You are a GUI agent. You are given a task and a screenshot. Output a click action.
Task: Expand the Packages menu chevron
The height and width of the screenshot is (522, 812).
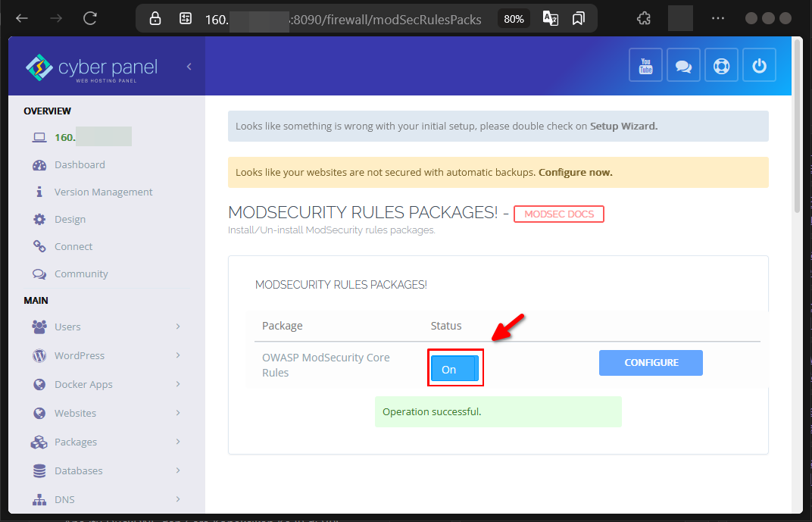pyautogui.click(x=177, y=441)
